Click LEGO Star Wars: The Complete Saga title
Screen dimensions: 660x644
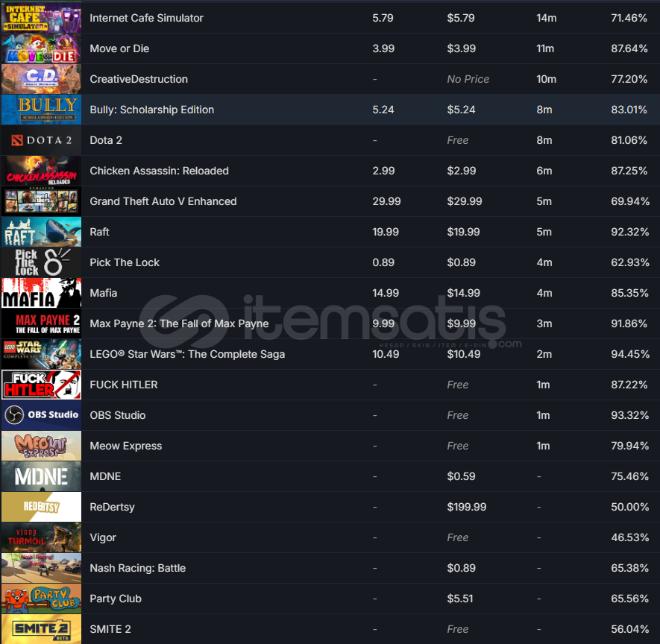pos(187,354)
